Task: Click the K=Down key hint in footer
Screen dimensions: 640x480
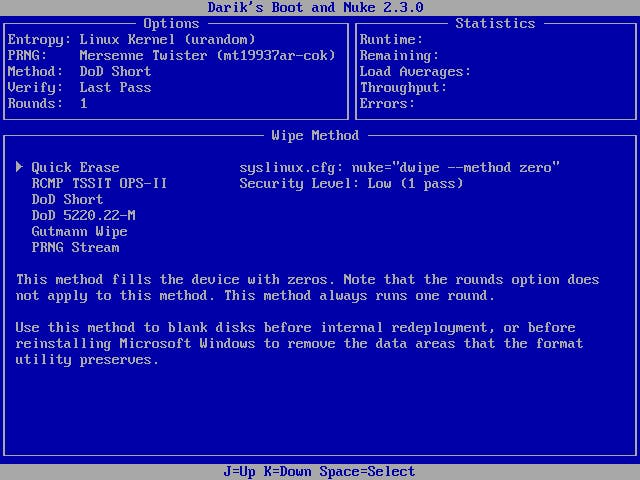Action: coord(287,471)
